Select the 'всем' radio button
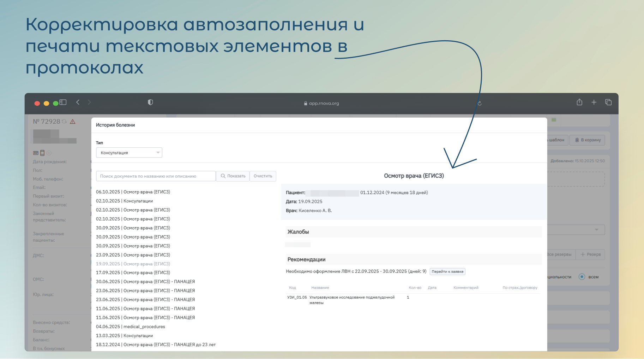 pos(582,277)
